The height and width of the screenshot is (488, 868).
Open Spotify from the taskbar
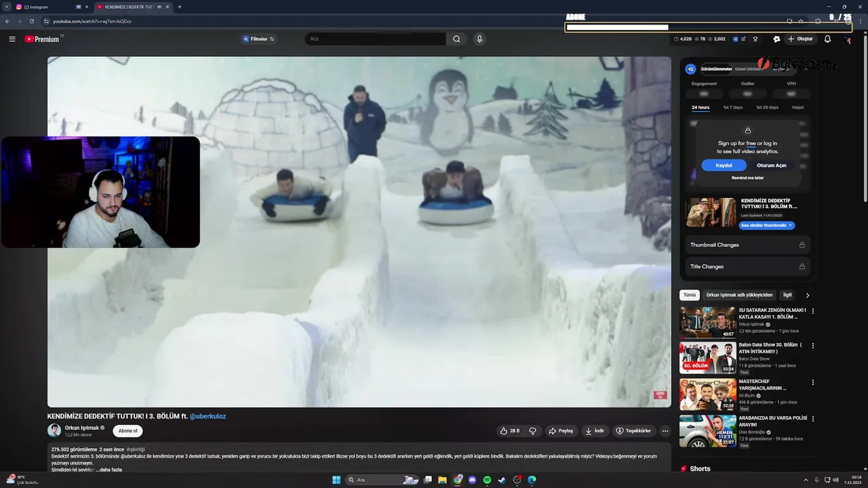click(487, 480)
